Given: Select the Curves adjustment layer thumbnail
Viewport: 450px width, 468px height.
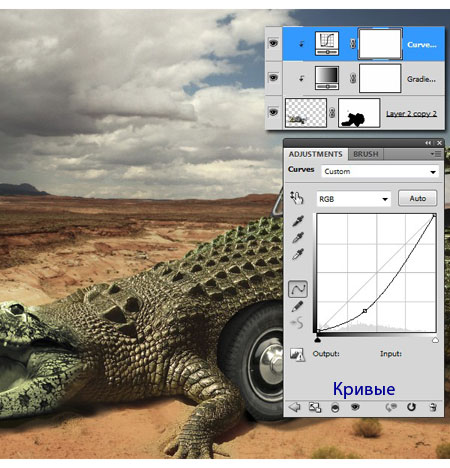Looking at the screenshot, I should [327, 44].
